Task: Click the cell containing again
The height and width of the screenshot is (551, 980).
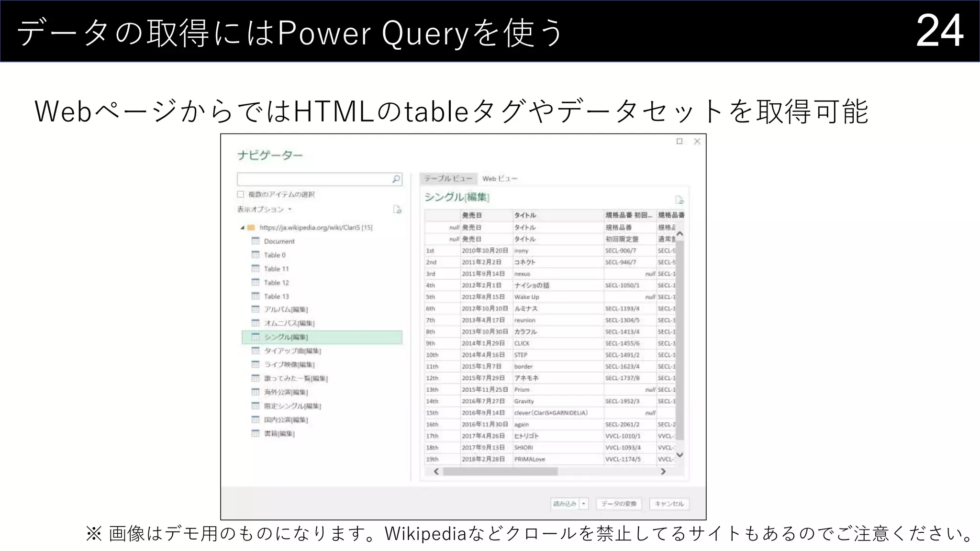Action: click(558, 424)
